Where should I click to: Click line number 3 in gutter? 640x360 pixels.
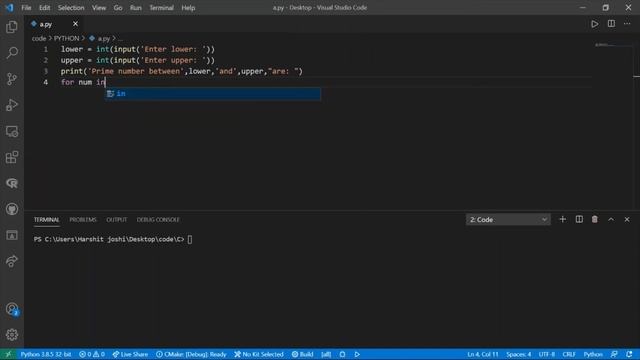(x=46, y=71)
